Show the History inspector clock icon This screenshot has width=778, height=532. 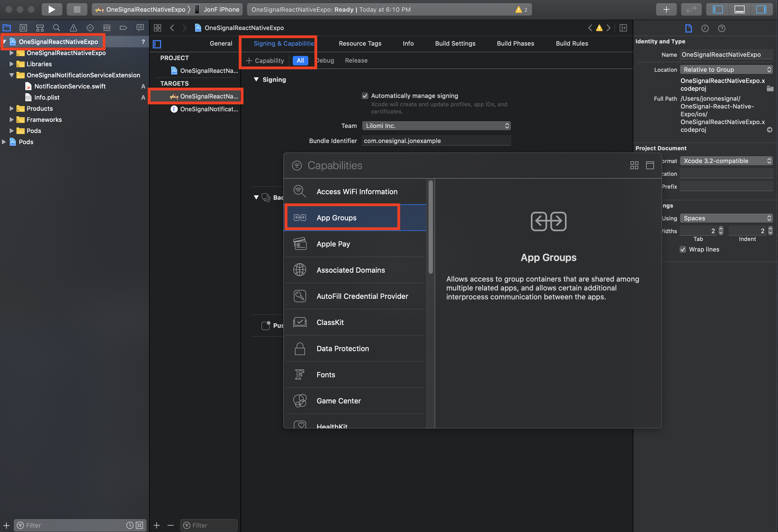click(x=705, y=28)
